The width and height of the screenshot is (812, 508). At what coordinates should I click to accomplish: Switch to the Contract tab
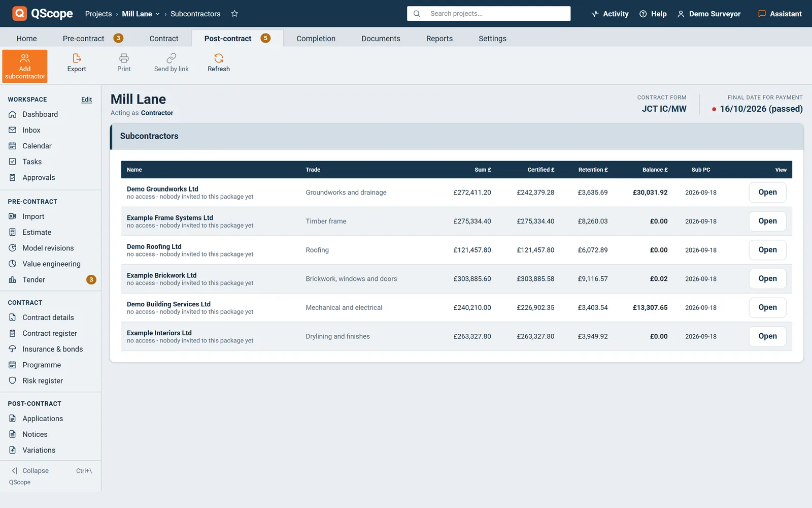coord(164,39)
